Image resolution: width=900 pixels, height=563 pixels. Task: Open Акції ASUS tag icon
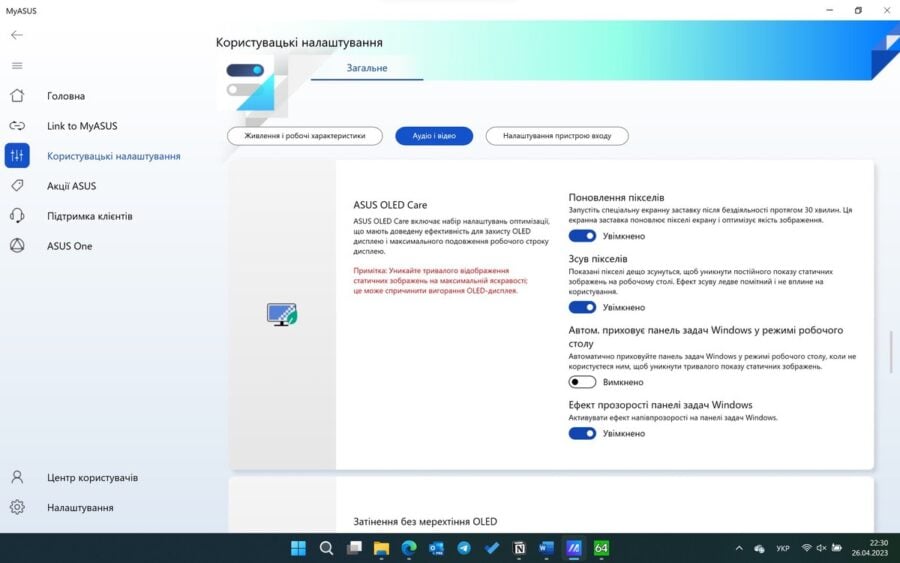(17, 185)
